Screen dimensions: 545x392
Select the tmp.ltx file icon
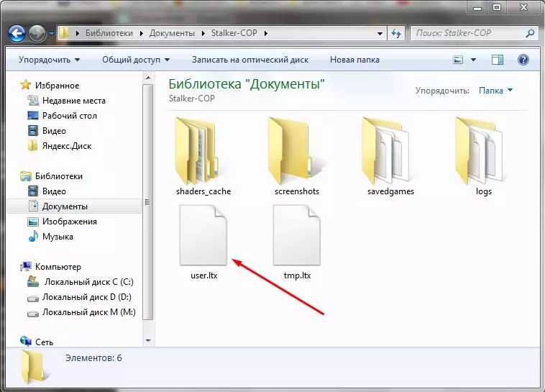(x=297, y=235)
